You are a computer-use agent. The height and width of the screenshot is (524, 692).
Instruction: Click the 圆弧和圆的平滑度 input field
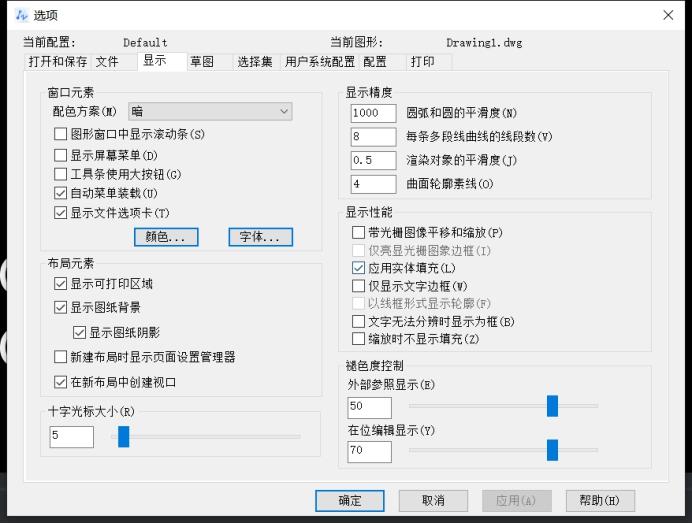coord(373,113)
